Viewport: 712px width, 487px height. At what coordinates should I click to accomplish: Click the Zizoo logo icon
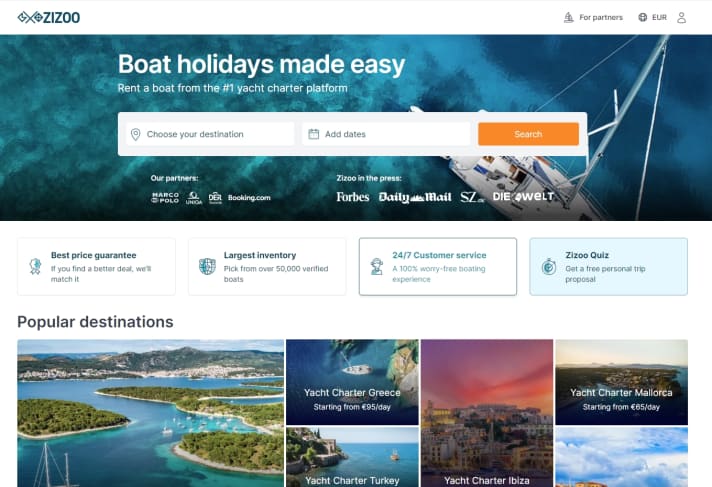click(x=29, y=17)
